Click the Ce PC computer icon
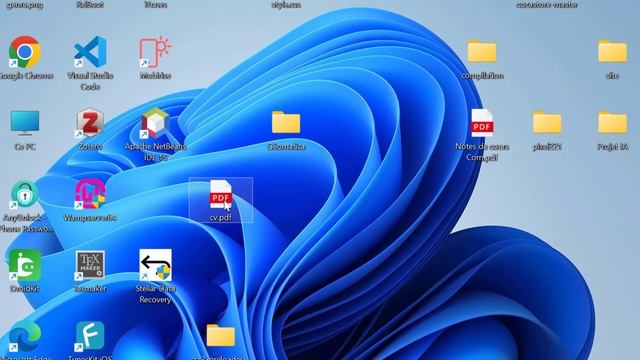640x360 pixels. [25, 123]
